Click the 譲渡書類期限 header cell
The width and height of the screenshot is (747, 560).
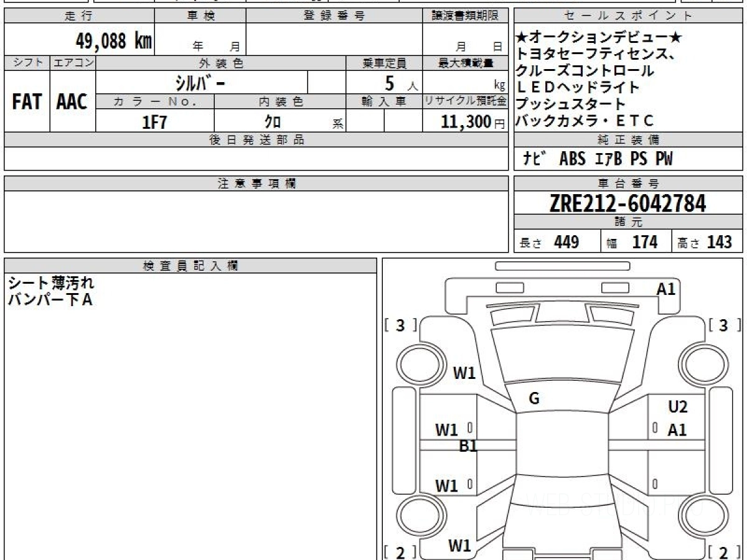tap(465, 16)
